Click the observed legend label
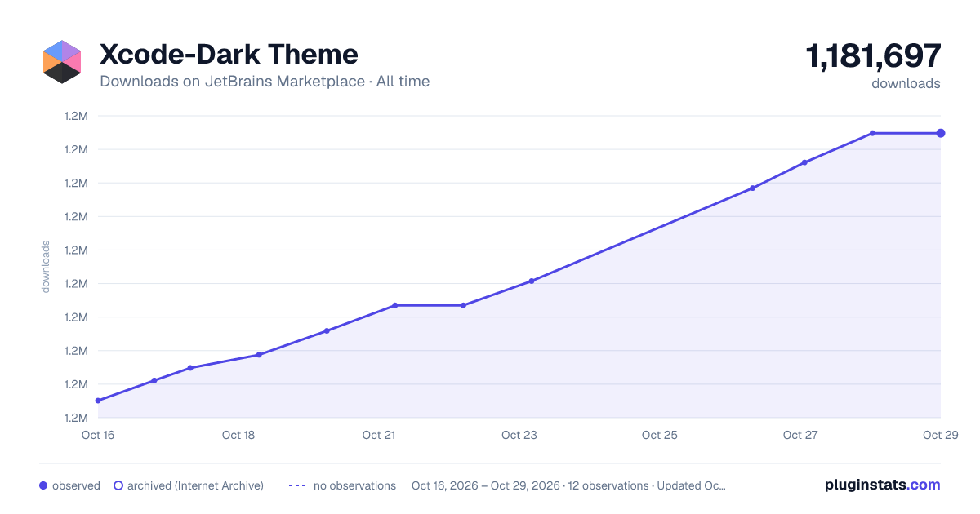980x514 pixels. [x=76, y=485]
